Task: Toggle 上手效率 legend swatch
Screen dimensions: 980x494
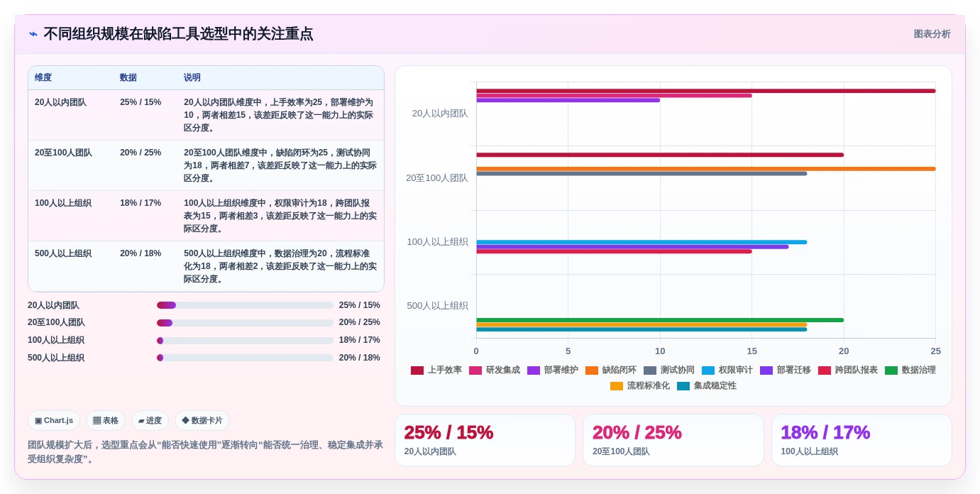Action: pos(417,370)
